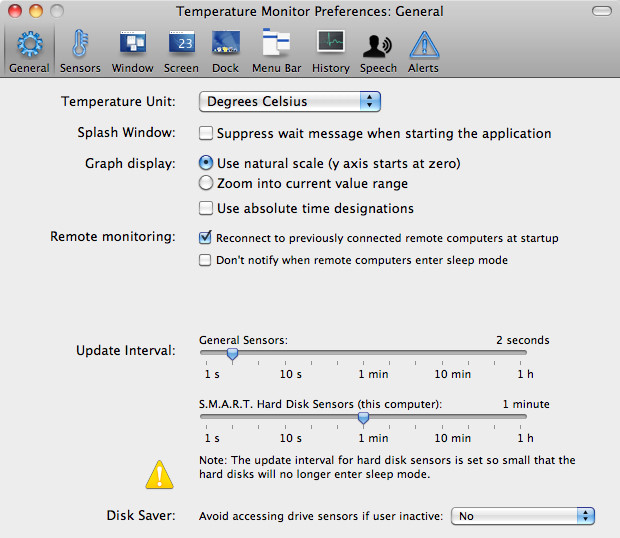Minimize the preferences window with yellow button

pos(36,11)
